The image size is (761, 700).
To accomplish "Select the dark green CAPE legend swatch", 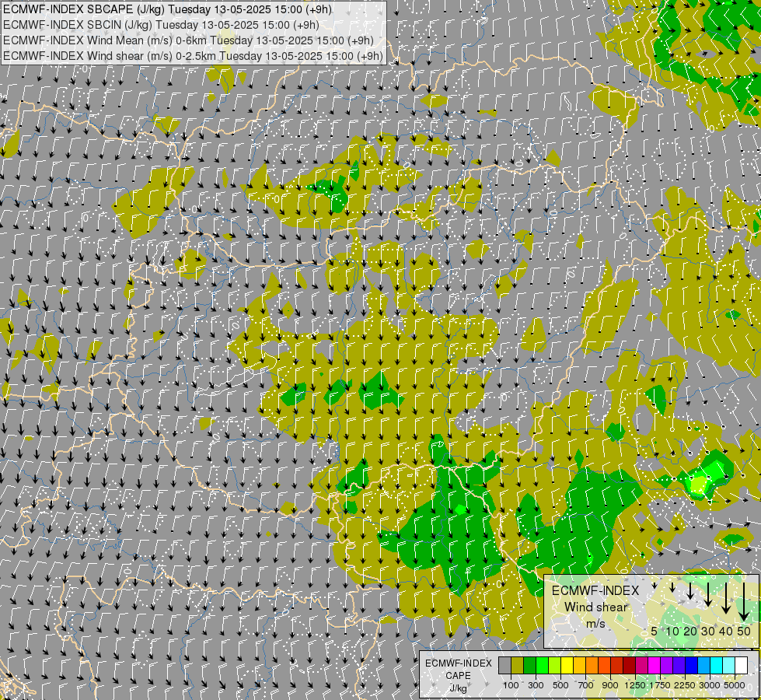I will 530,666.
